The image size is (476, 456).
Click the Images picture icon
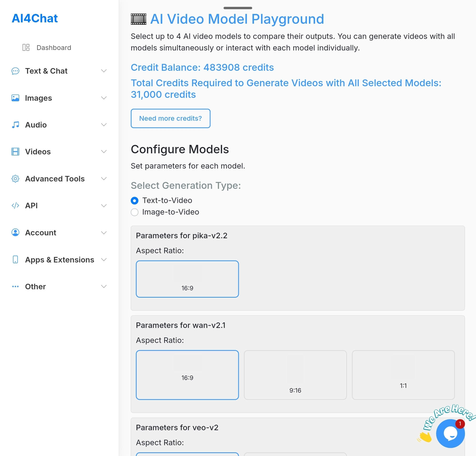(15, 98)
